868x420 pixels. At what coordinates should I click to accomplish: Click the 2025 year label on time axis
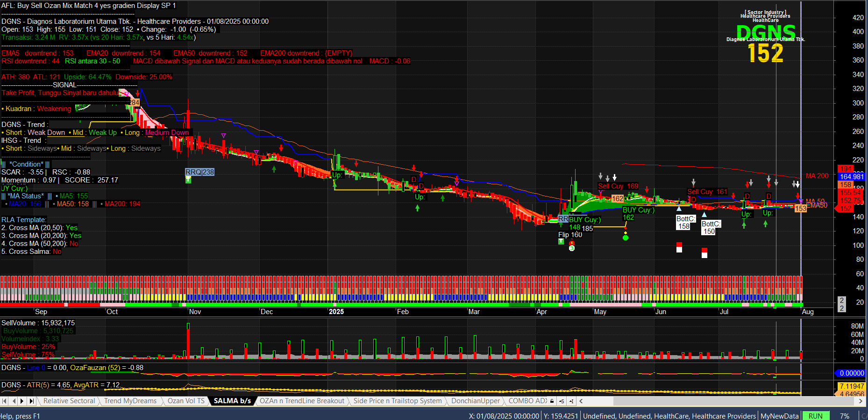336,312
